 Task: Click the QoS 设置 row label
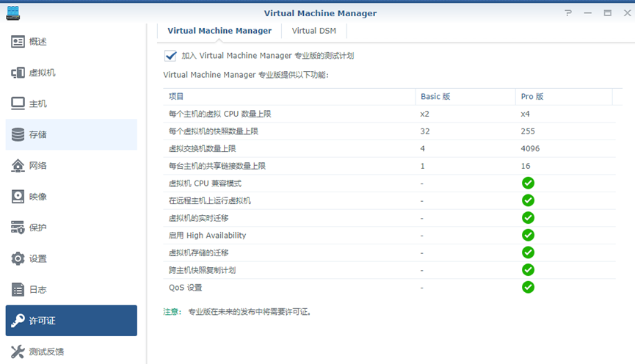point(186,288)
